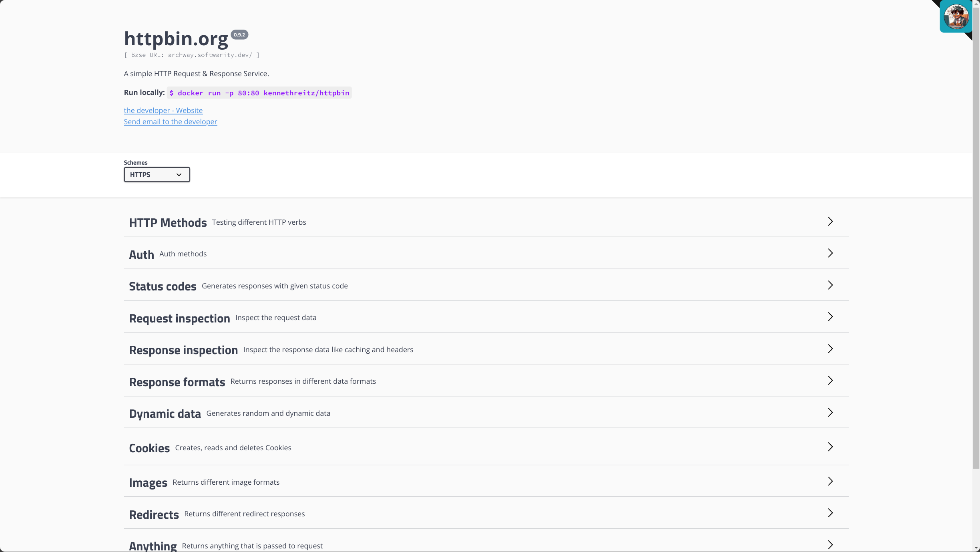Click the Status codes heading
Image resolution: width=980 pixels, height=552 pixels.
(x=163, y=286)
